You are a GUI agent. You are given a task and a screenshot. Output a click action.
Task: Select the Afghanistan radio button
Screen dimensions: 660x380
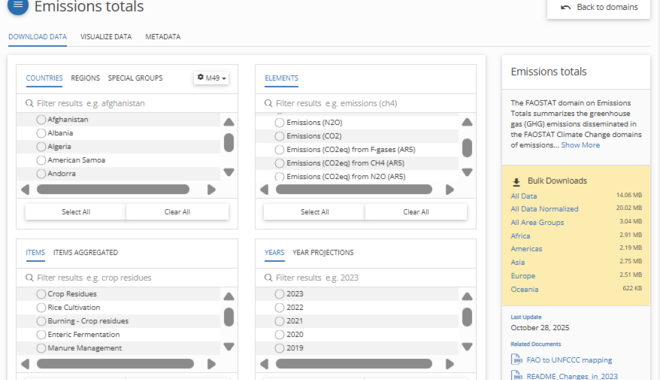click(x=41, y=120)
